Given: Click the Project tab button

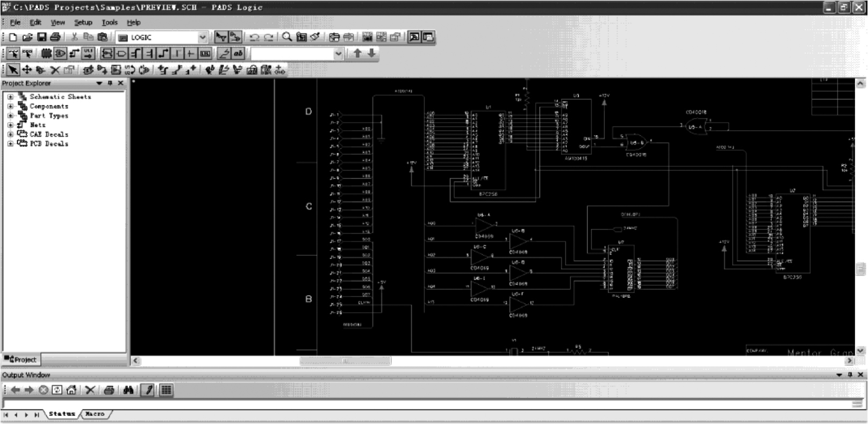Looking at the screenshot, I should (x=20, y=359).
